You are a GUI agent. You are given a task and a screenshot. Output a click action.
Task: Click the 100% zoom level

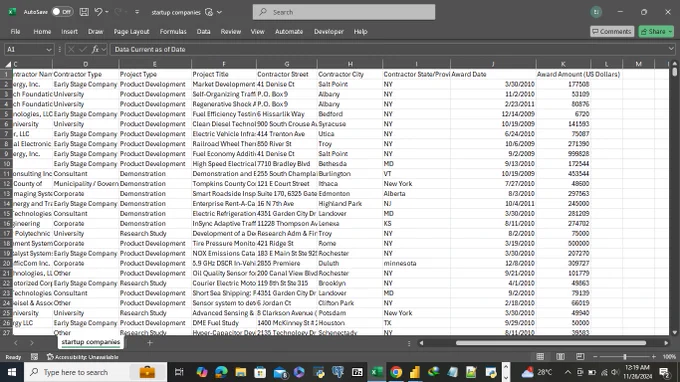(669, 357)
